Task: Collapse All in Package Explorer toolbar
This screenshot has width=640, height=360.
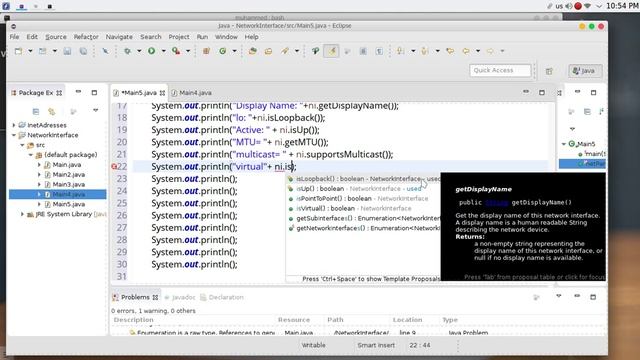Action: (x=36, y=111)
